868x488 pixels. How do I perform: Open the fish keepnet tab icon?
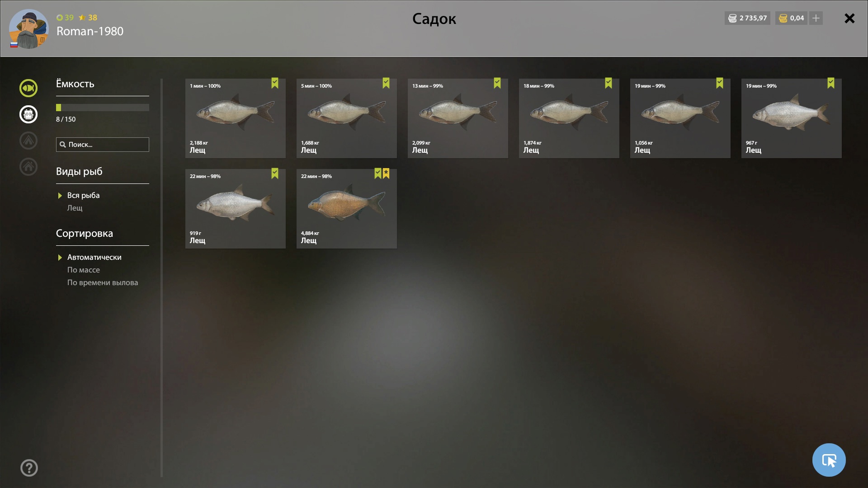28,88
